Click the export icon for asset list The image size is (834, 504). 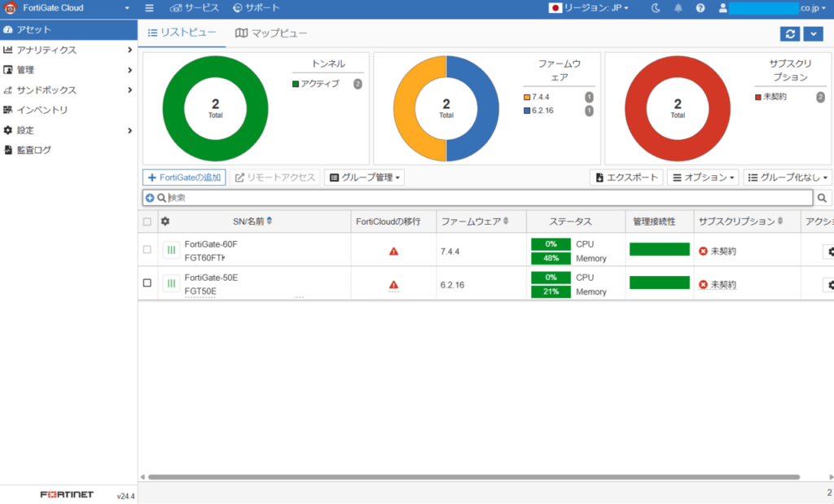tap(625, 177)
